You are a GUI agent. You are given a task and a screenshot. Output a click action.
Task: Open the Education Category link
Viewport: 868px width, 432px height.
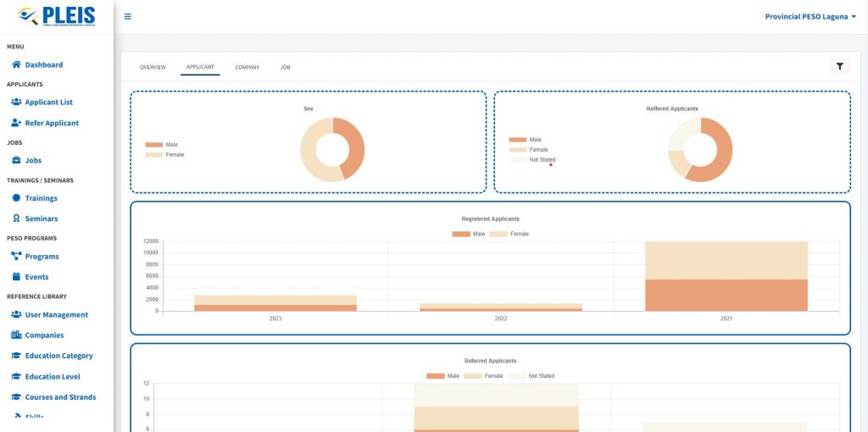pyautogui.click(x=58, y=356)
